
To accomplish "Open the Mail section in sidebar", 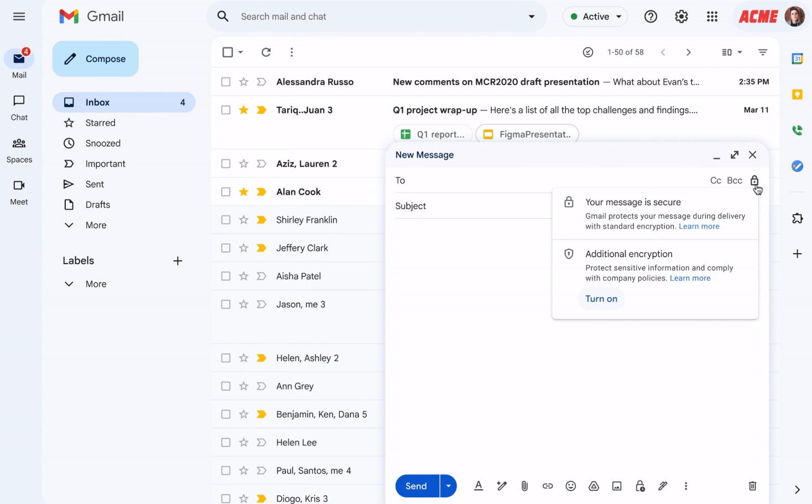I will 19,64.
